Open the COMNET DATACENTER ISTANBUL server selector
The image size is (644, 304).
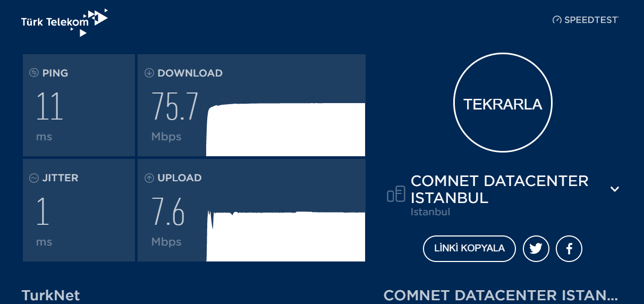coord(499,189)
